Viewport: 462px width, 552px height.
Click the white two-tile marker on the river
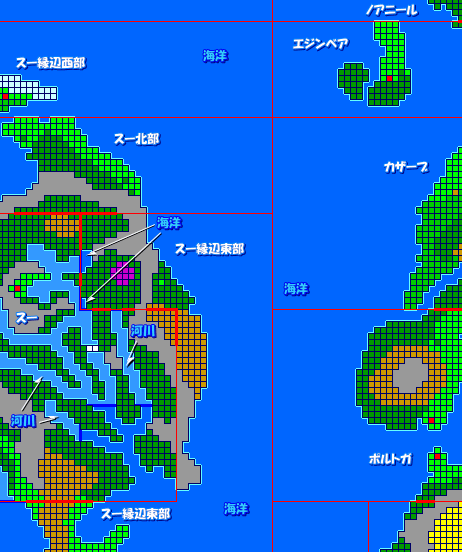coord(93,349)
